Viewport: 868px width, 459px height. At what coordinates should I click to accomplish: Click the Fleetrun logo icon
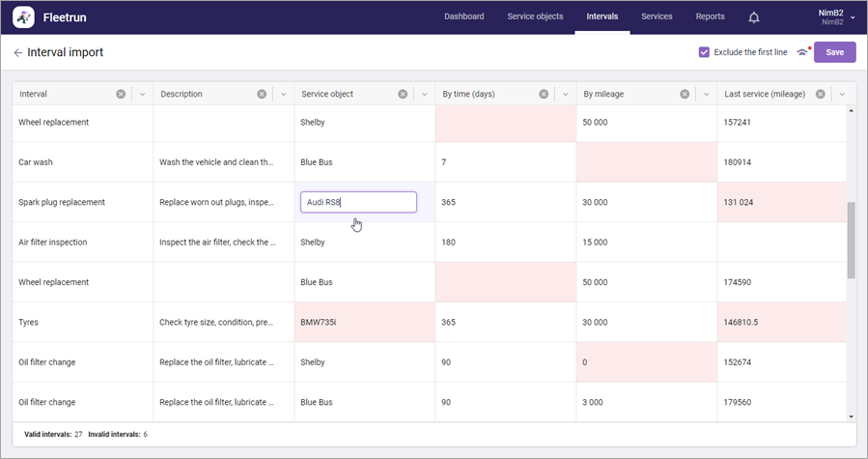point(23,16)
